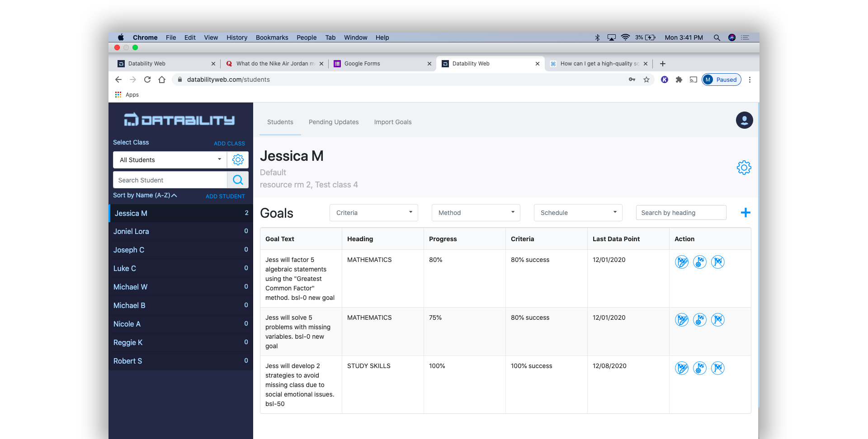This screenshot has width=868, height=439.
Task: Open the Method filter dropdown
Action: pyautogui.click(x=476, y=213)
